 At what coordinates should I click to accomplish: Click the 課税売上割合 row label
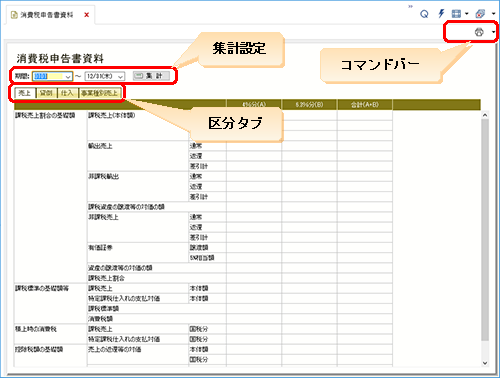(106, 278)
